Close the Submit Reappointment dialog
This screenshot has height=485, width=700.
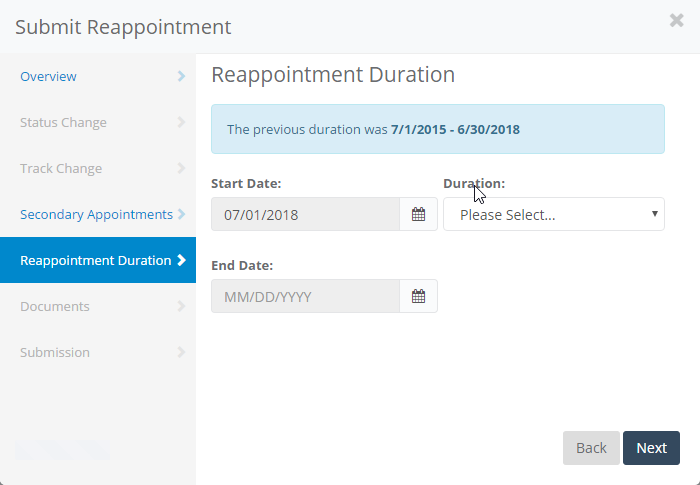[677, 20]
